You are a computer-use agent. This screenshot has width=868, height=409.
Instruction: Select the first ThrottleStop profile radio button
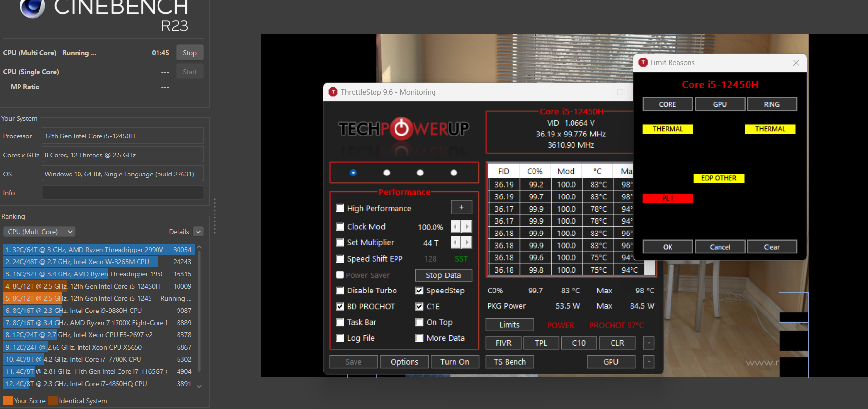point(353,173)
